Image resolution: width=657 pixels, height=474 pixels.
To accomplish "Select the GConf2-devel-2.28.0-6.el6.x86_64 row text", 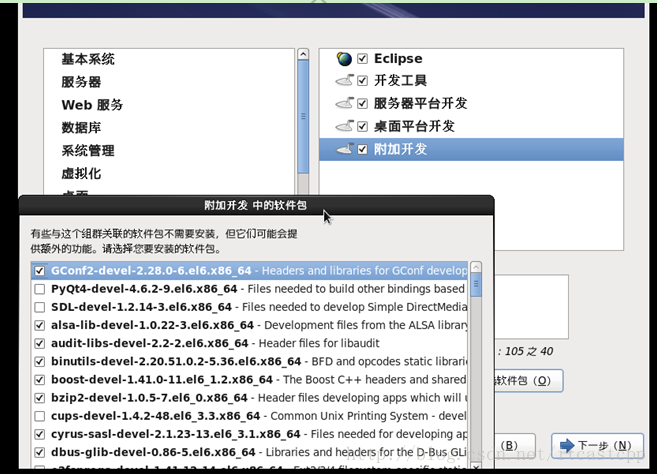I will (151, 271).
